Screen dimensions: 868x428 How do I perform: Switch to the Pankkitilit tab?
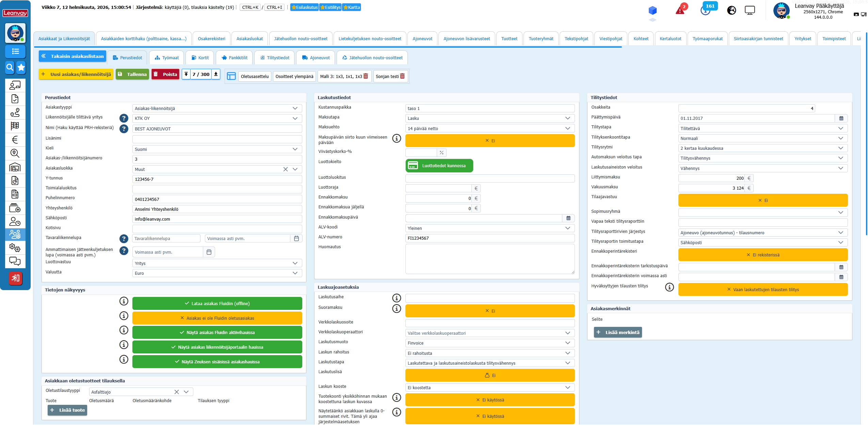[234, 58]
